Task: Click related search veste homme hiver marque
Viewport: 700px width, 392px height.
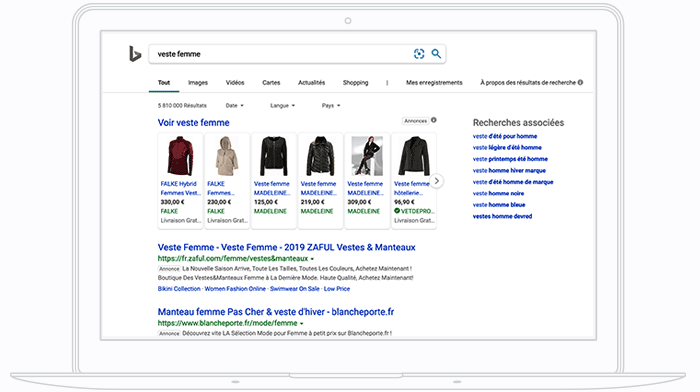Action: coord(509,171)
